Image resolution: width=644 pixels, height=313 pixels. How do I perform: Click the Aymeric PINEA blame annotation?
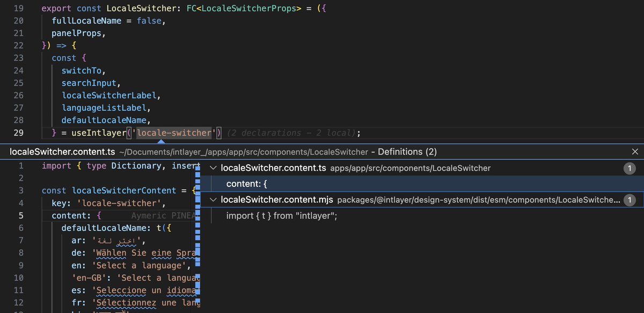point(164,215)
